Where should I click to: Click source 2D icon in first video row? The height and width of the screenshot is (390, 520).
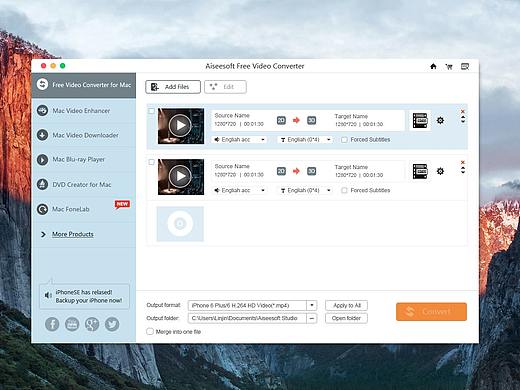[281, 120]
